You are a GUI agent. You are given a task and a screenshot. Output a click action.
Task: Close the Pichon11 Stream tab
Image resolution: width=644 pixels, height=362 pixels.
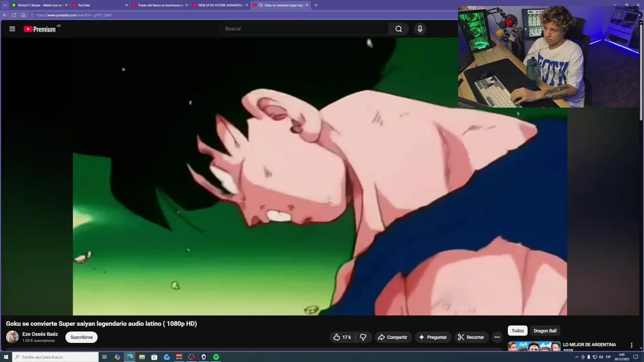66,5
